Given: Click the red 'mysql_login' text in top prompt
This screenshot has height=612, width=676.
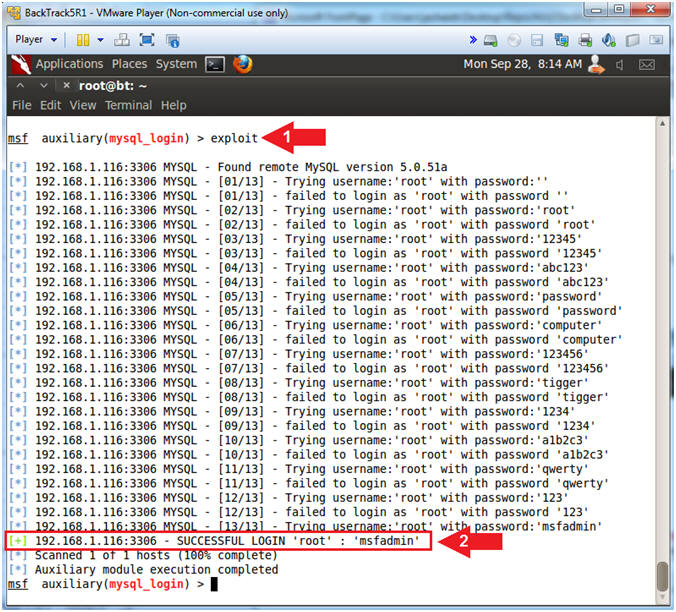Looking at the screenshot, I should point(146,138).
